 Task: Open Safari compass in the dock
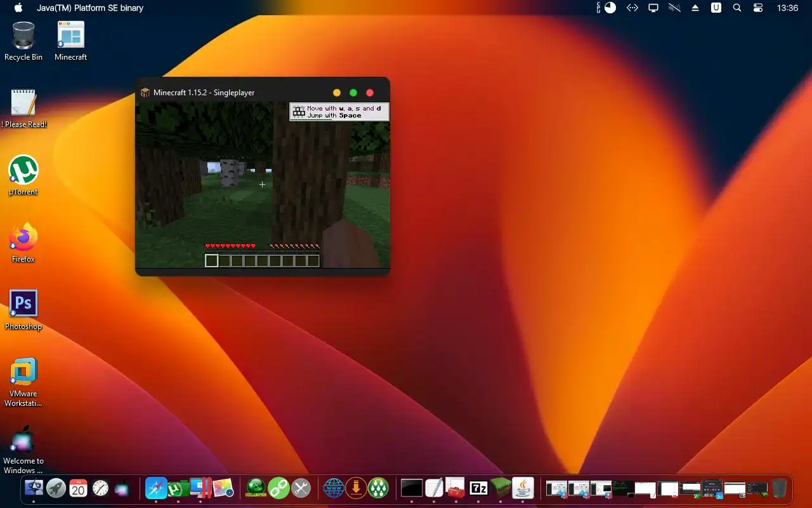pyautogui.click(x=156, y=488)
